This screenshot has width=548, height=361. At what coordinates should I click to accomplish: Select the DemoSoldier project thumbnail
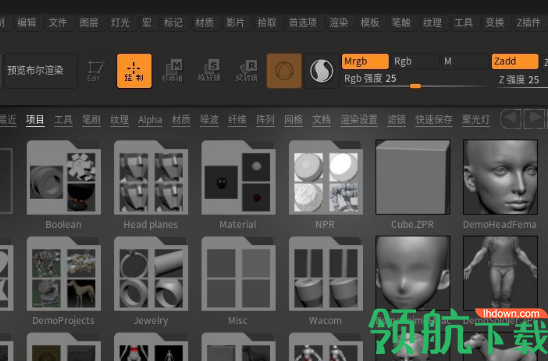500,273
